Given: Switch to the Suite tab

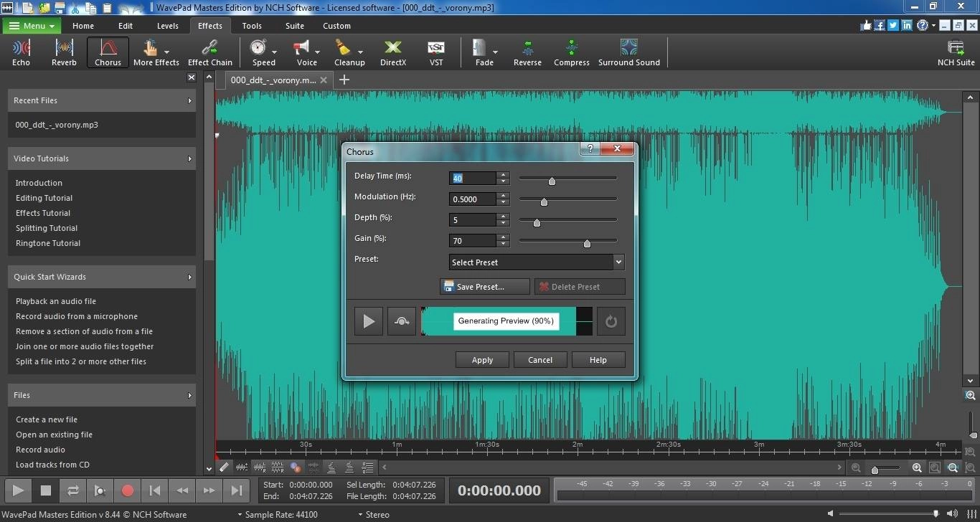Looking at the screenshot, I should coord(295,26).
